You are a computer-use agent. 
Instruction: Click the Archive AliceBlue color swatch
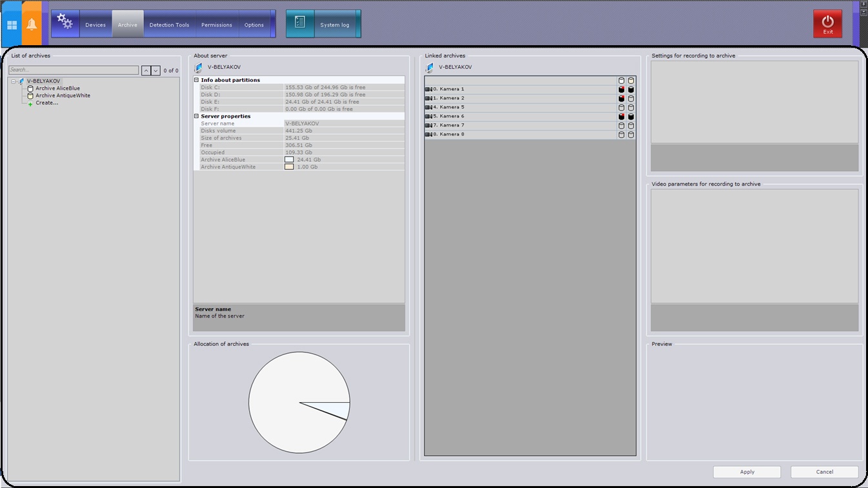click(289, 159)
